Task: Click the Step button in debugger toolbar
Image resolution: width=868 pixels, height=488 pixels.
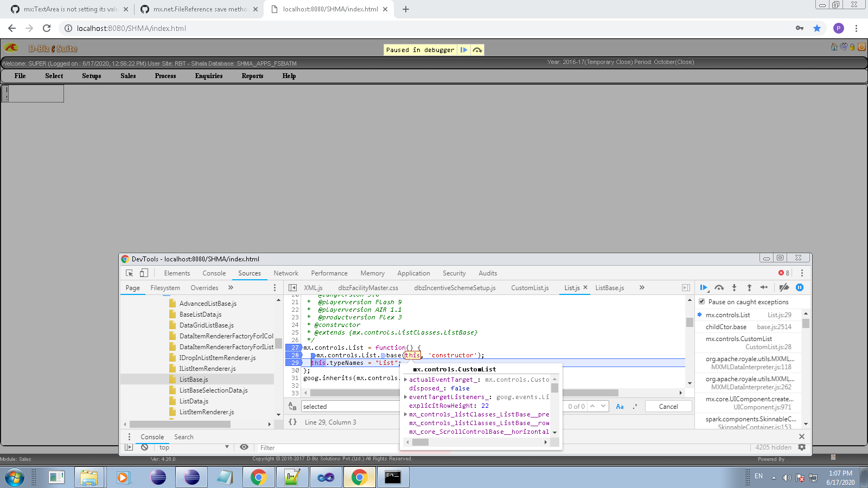Action: pos(764,288)
